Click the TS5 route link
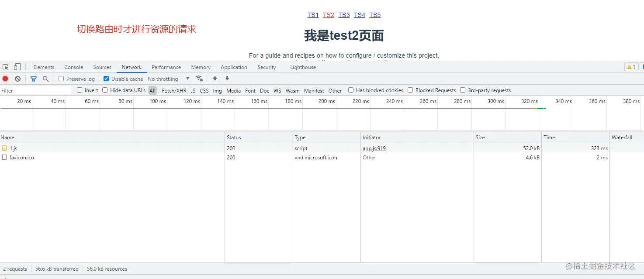The height and width of the screenshot is (279, 644). click(x=375, y=15)
